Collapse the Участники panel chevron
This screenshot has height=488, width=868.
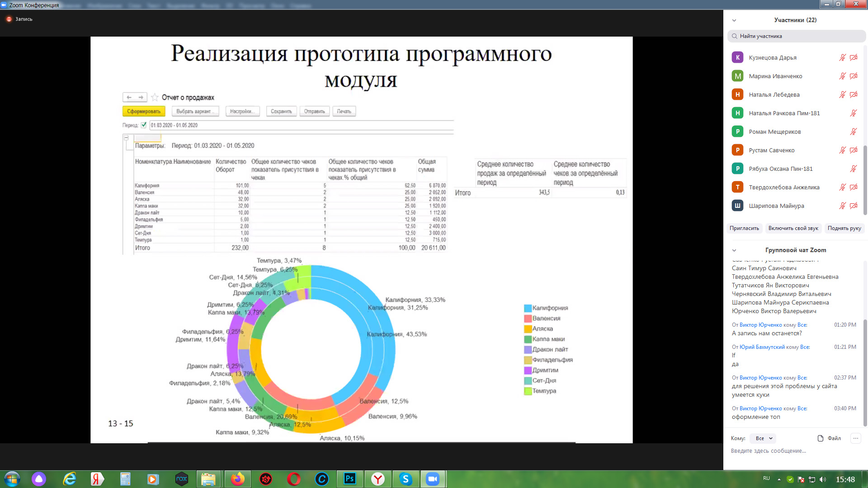click(734, 20)
